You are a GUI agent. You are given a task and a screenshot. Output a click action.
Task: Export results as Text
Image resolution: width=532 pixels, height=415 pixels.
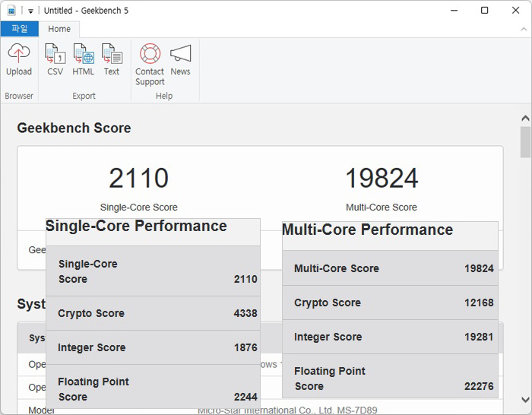click(x=112, y=60)
